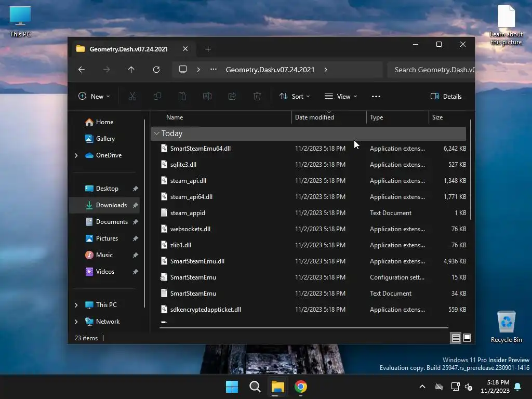The image size is (532, 399).
Task: Sort by the Size column header
Action: 437,117
